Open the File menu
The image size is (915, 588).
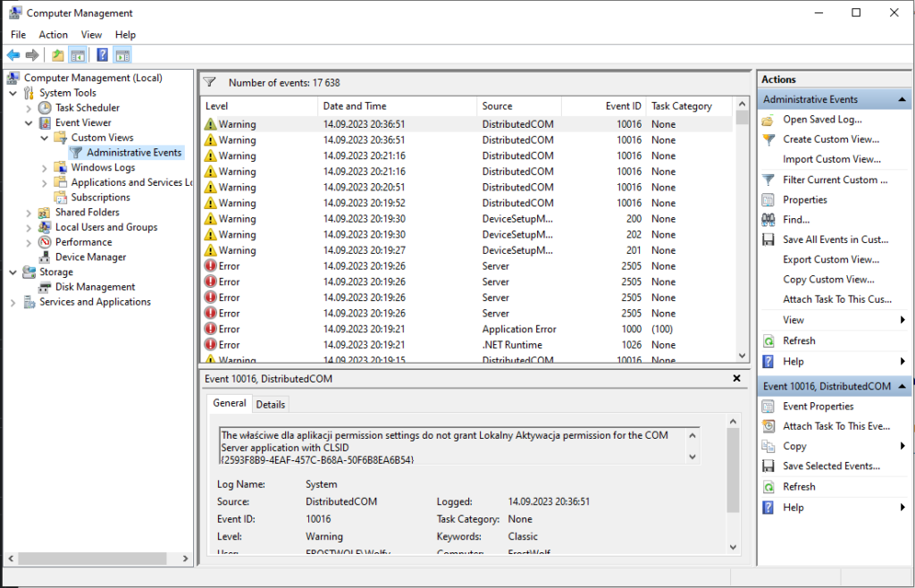[x=18, y=35]
